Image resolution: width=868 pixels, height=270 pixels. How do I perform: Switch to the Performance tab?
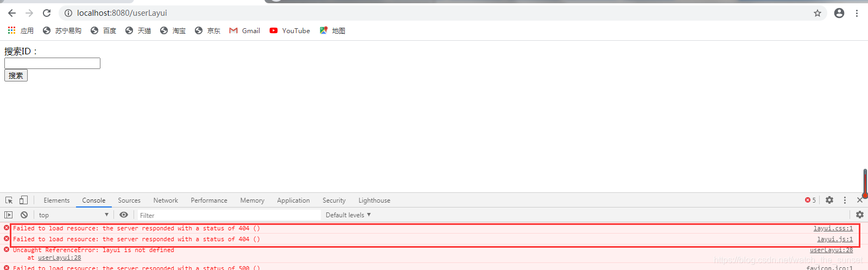(x=209, y=200)
